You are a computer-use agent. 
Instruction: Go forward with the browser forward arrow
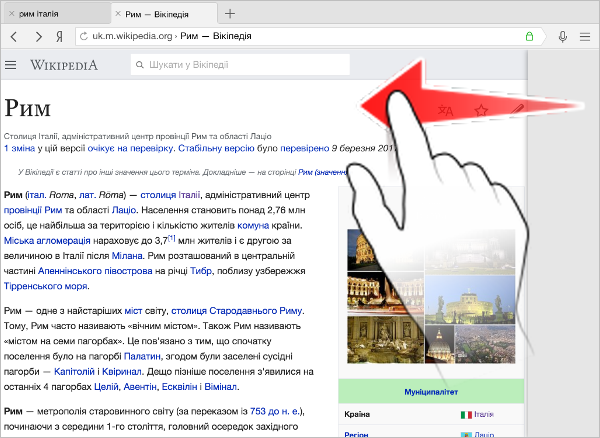(38, 37)
